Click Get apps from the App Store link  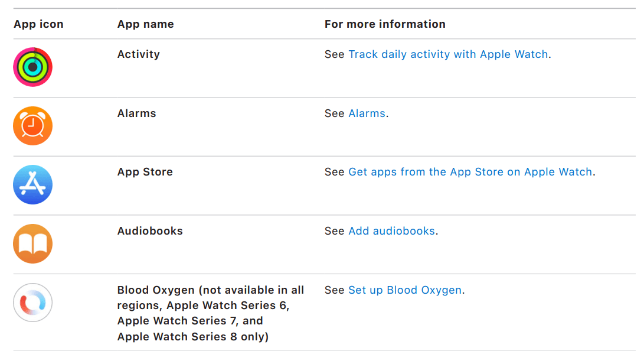point(470,172)
